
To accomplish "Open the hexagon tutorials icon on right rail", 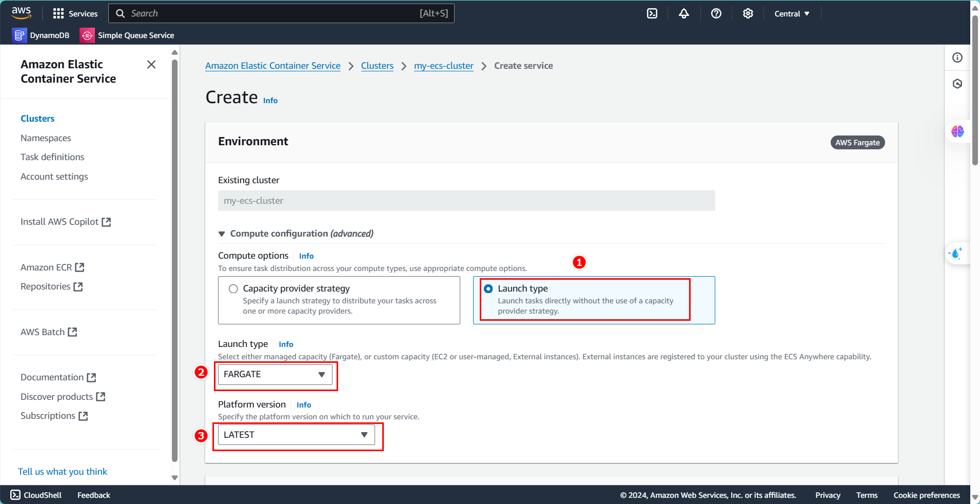I will [x=957, y=84].
